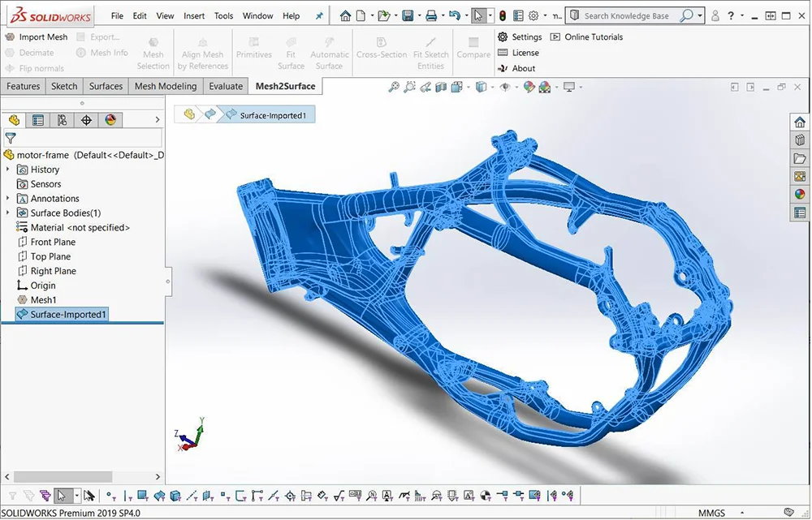Open the Display Style dropdown arrow
This screenshot has width=812, height=520.
coord(494,87)
